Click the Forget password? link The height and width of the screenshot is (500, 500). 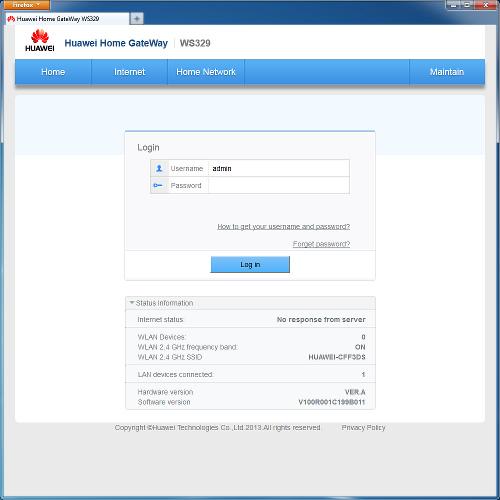click(x=321, y=244)
